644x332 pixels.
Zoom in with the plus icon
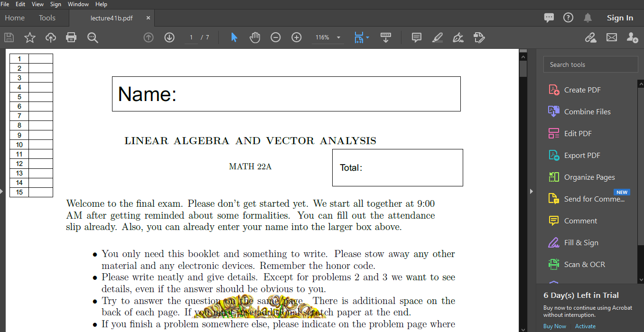pos(297,37)
